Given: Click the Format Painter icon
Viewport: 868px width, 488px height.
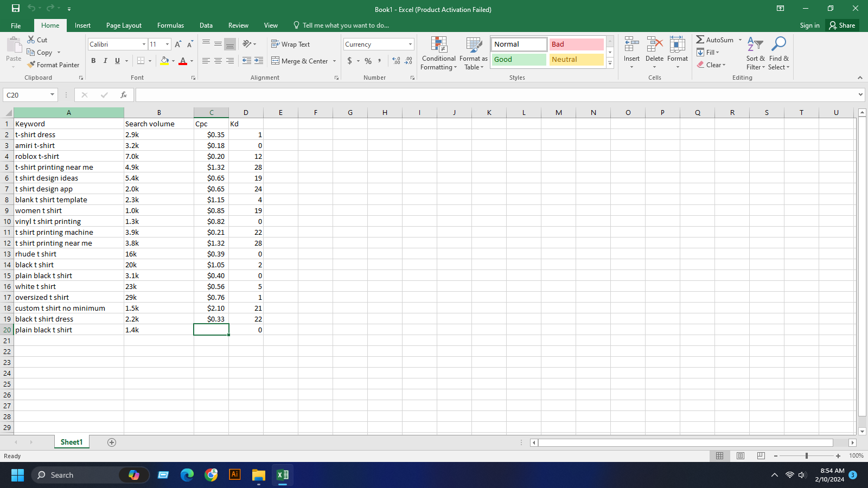Looking at the screenshot, I should click(31, 65).
